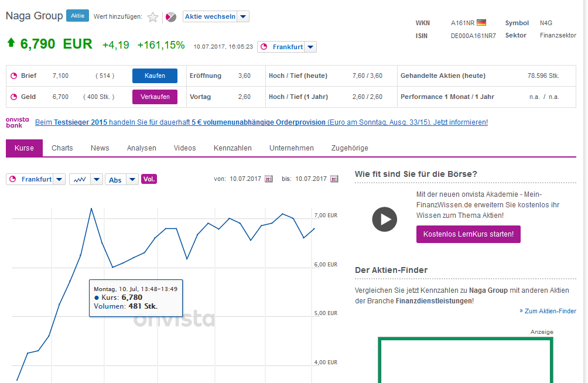Select the line chart type icon
Screen dimensions: 588x383
point(79,179)
